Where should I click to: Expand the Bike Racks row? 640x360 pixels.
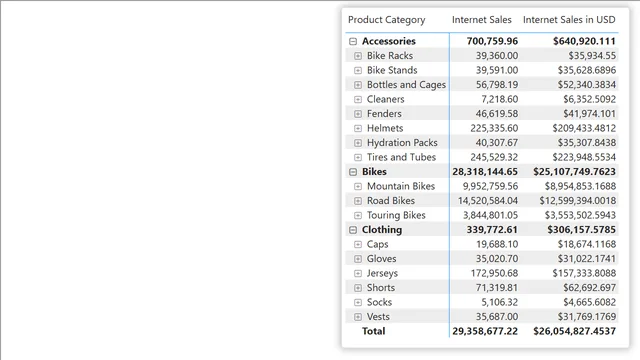tap(358, 56)
